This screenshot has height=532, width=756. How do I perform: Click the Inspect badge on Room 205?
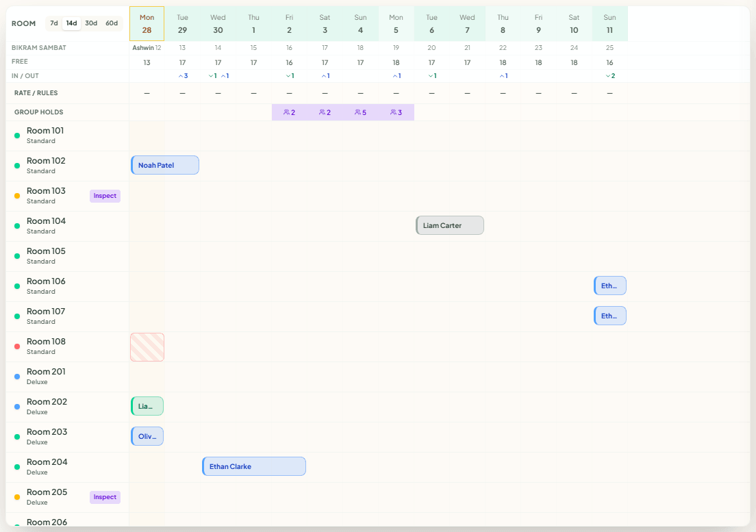(x=105, y=497)
